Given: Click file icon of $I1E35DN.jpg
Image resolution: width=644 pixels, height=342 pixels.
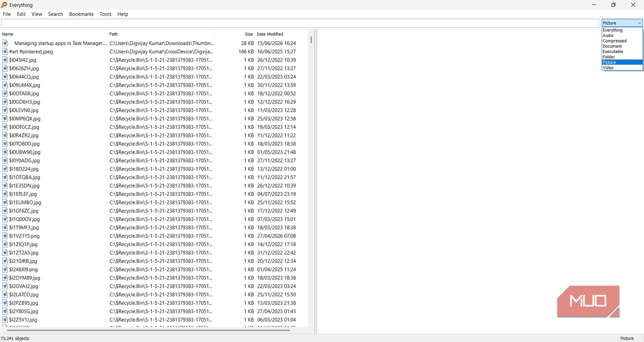Looking at the screenshot, I should pyautogui.click(x=5, y=186).
